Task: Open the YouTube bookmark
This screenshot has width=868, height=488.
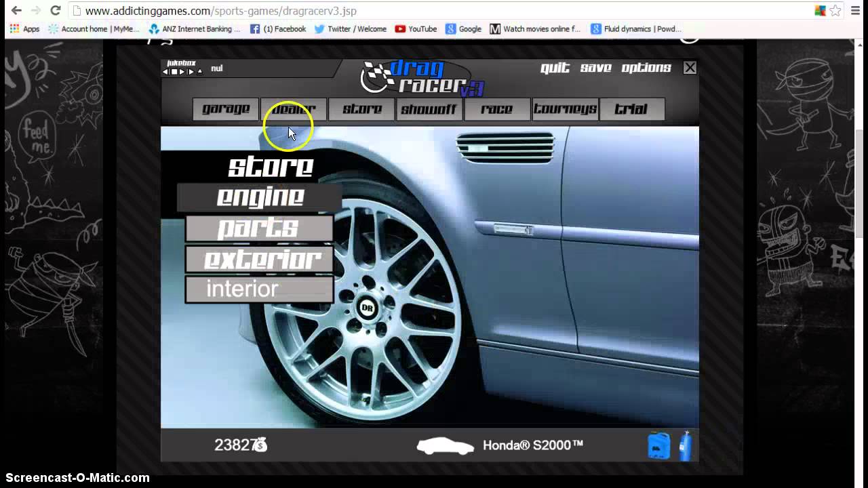Action: click(x=416, y=29)
